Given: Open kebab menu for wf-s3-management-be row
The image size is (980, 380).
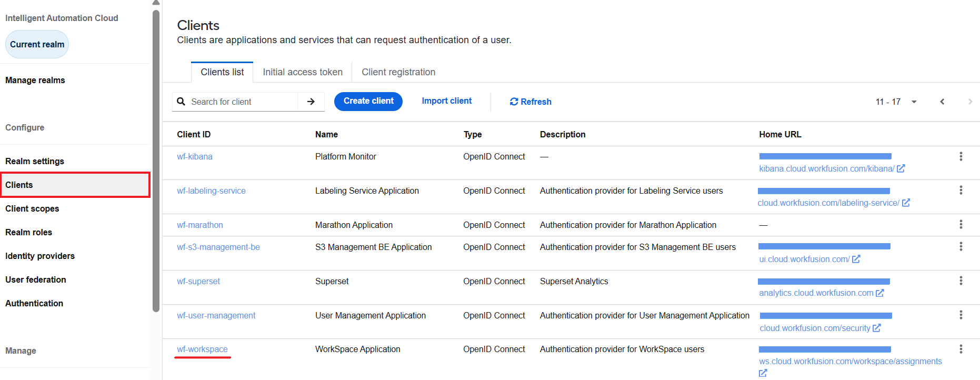Looking at the screenshot, I should pos(961,246).
